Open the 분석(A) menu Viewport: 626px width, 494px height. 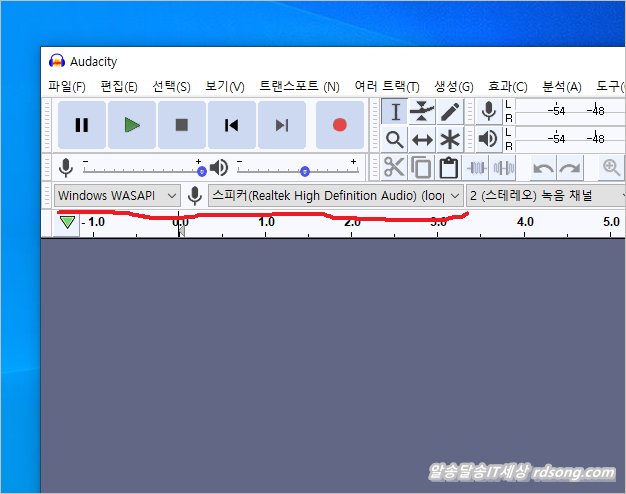tap(562, 86)
